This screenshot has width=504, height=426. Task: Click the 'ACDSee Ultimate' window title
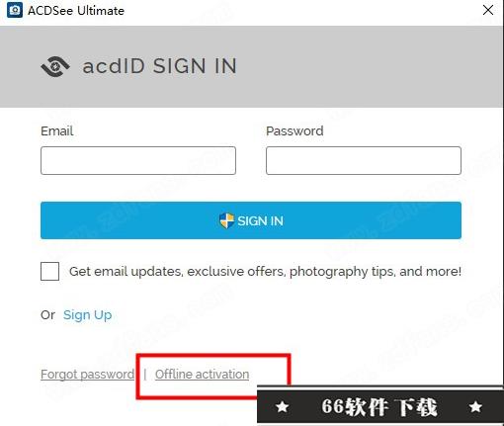(x=76, y=11)
